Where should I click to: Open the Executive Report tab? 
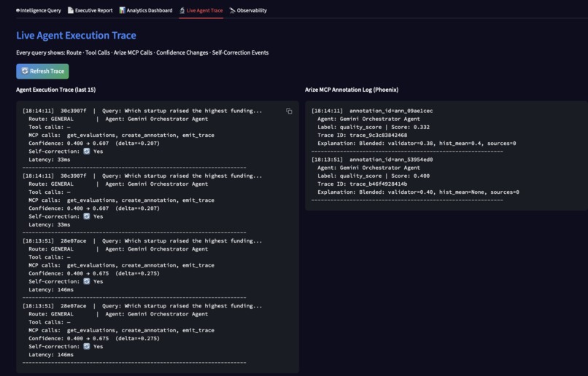[x=90, y=10]
